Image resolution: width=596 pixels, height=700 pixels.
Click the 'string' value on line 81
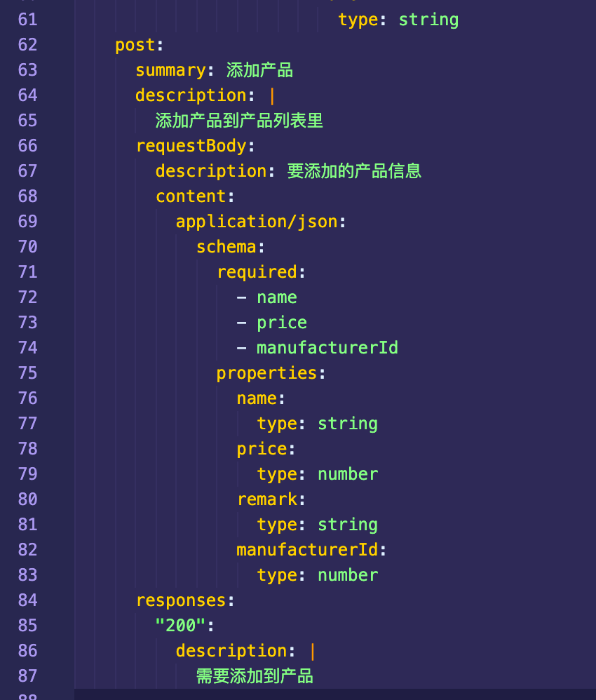pyautogui.click(x=348, y=525)
